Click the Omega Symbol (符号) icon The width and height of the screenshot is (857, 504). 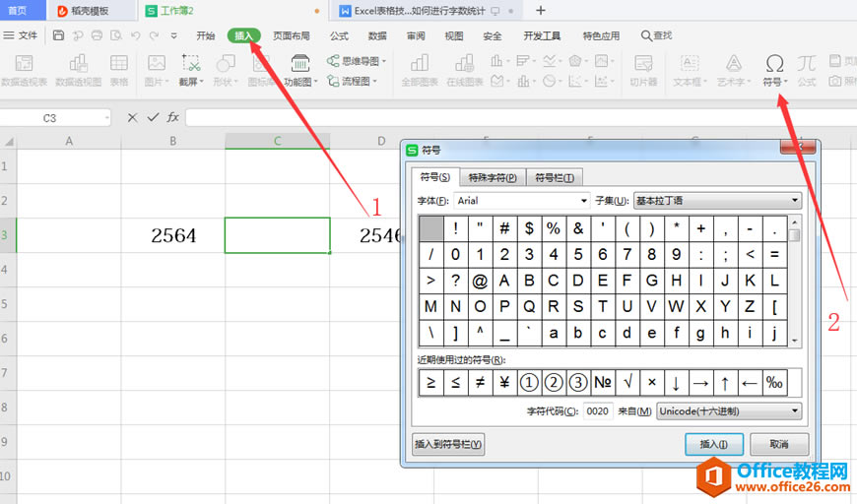pyautogui.click(x=774, y=63)
